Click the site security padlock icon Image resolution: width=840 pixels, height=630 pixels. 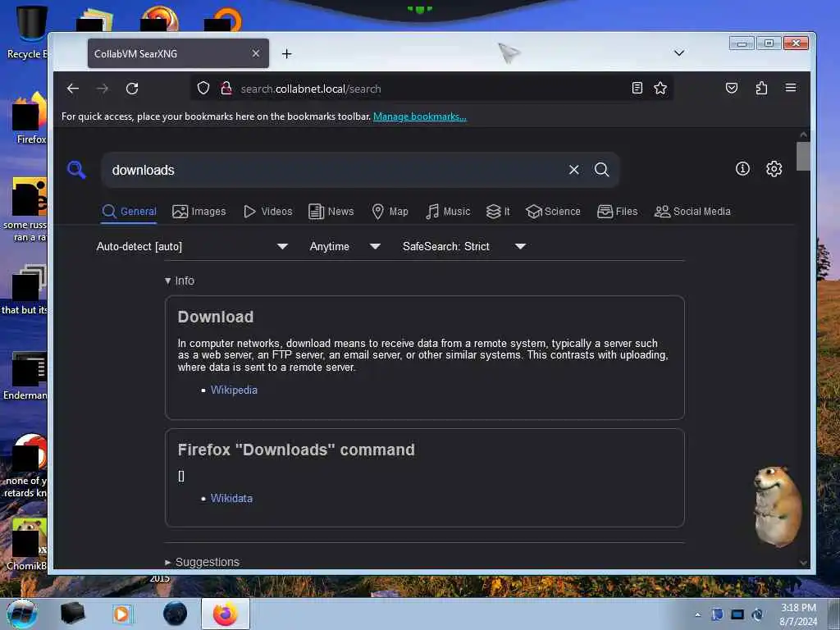click(x=226, y=89)
